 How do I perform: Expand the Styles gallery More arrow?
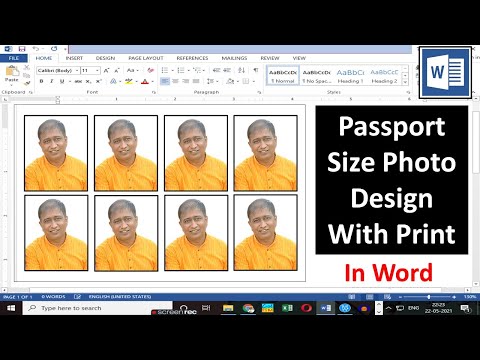click(x=405, y=82)
